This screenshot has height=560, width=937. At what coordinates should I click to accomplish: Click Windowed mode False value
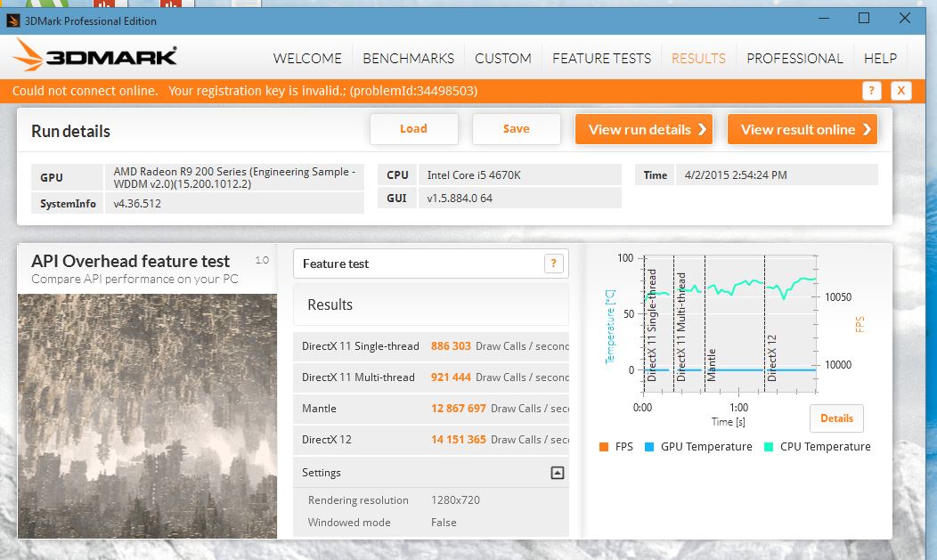444,523
